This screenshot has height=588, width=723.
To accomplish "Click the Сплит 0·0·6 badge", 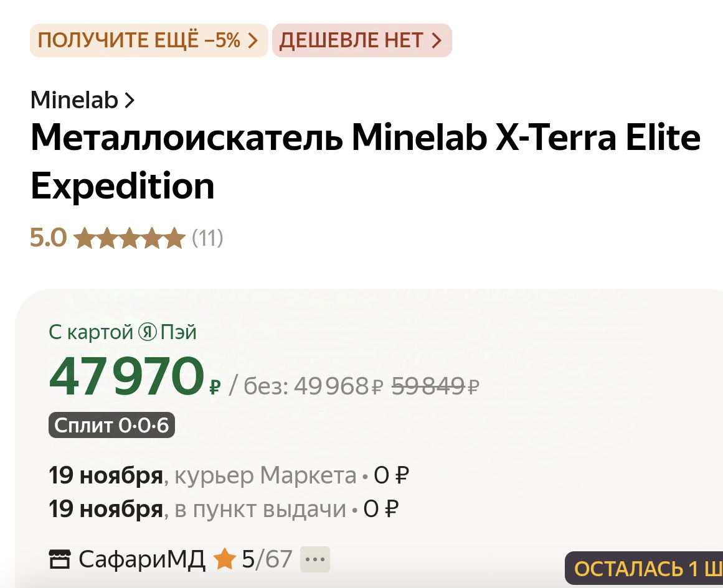I will click(x=112, y=426).
